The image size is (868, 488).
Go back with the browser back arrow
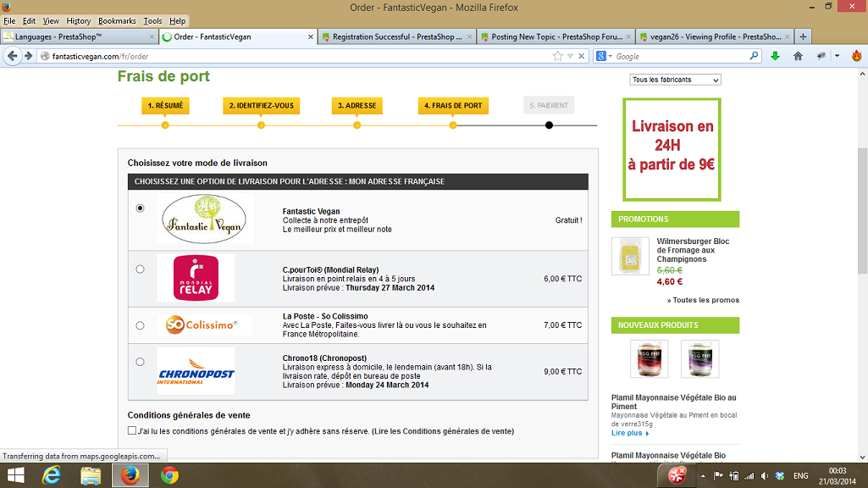[13, 56]
